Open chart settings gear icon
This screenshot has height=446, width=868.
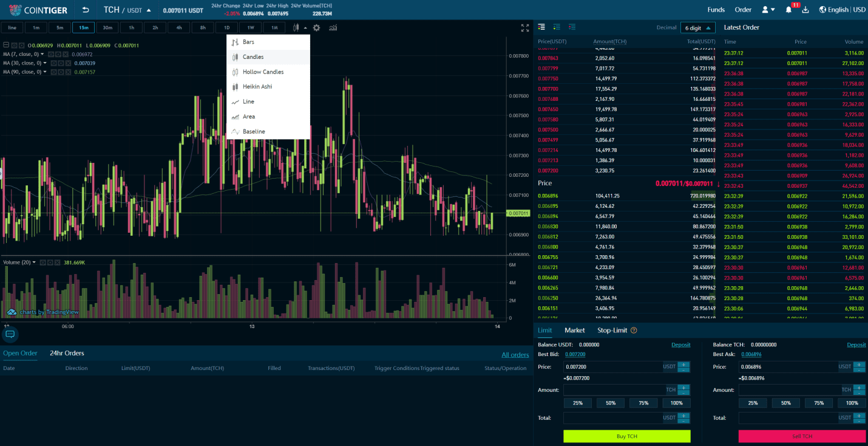tap(316, 27)
